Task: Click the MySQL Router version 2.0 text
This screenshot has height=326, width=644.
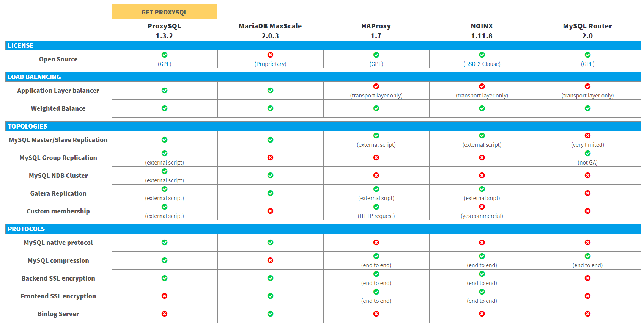Action: (587, 36)
